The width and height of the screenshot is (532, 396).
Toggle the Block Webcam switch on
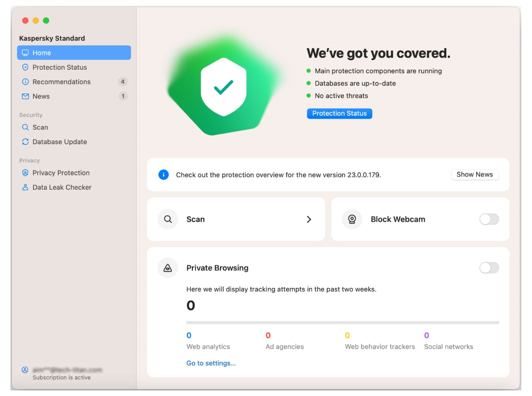coord(489,219)
